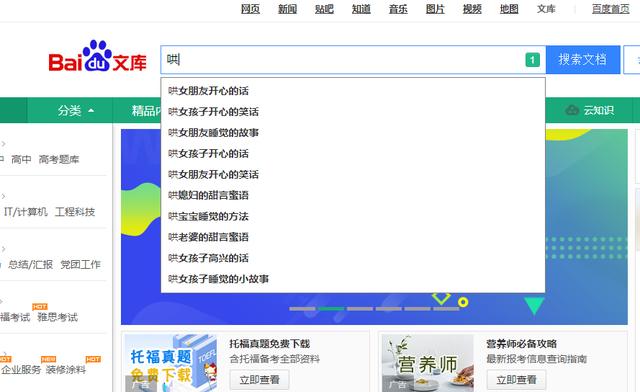Click 立即查看 under 托福真题免费下载
The height and width of the screenshot is (392, 640).
click(260, 380)
